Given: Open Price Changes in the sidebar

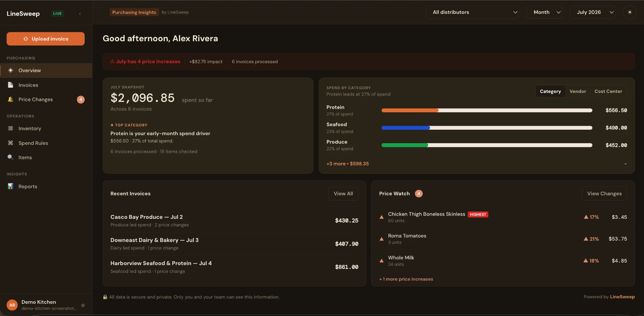Looking at the screenshot, I should (46, 99).
